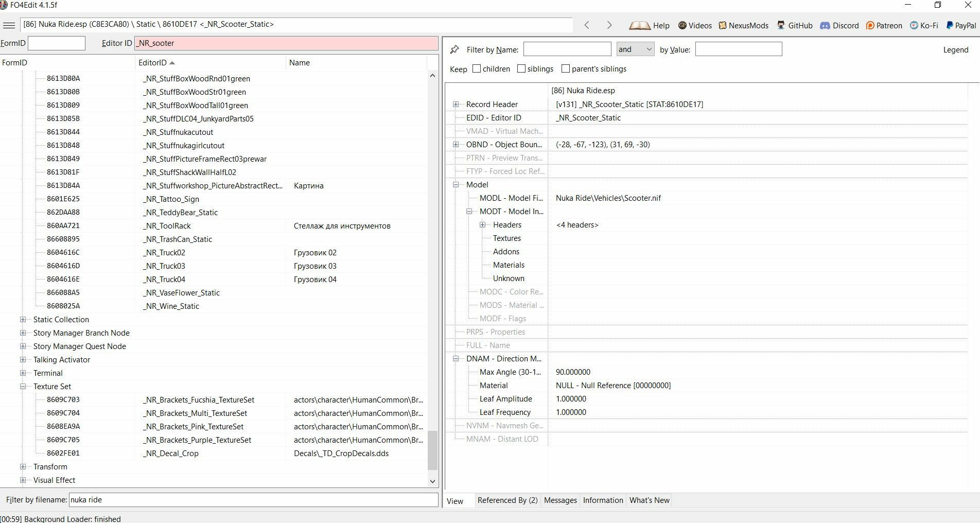980x523 pixels.
Task: Open Discord link
Action: point(839,25)
